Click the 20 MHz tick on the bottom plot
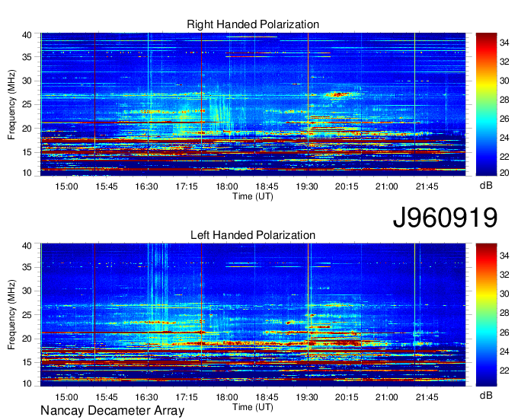The height and width of the screenshot is (420, 518). tap(27, 339)
